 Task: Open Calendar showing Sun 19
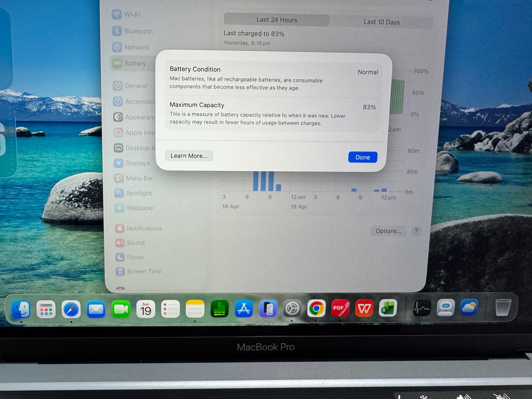click(x=145, y=309)
